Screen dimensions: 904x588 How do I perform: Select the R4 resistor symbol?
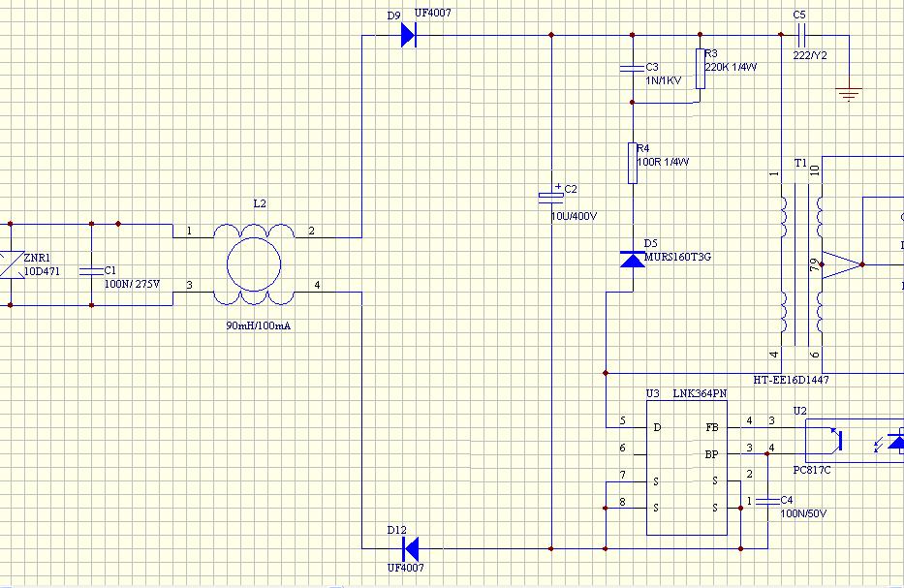pyautogui.click(x=633, y=164)
